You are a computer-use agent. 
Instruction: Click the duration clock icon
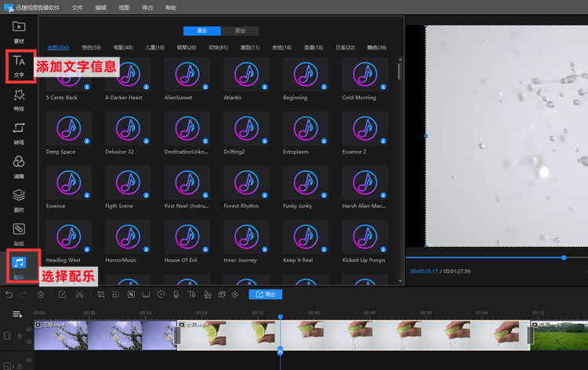(161, 295)
